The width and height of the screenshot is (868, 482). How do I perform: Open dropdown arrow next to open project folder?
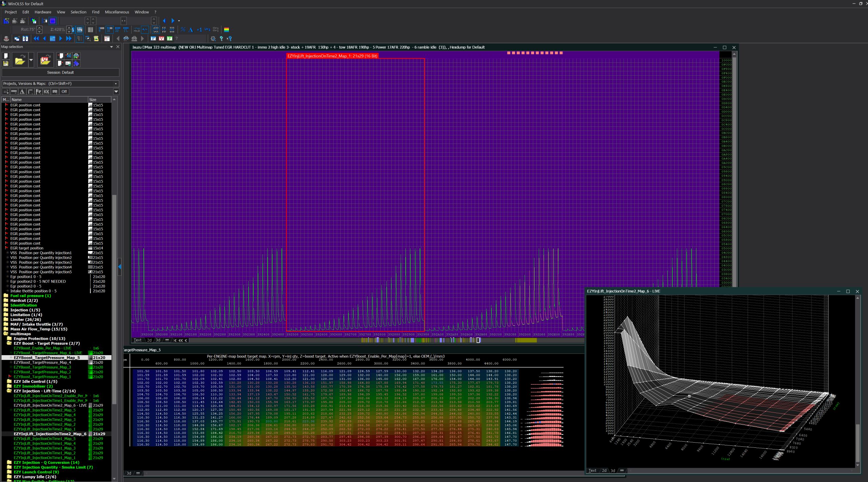(x=31, y=60)
